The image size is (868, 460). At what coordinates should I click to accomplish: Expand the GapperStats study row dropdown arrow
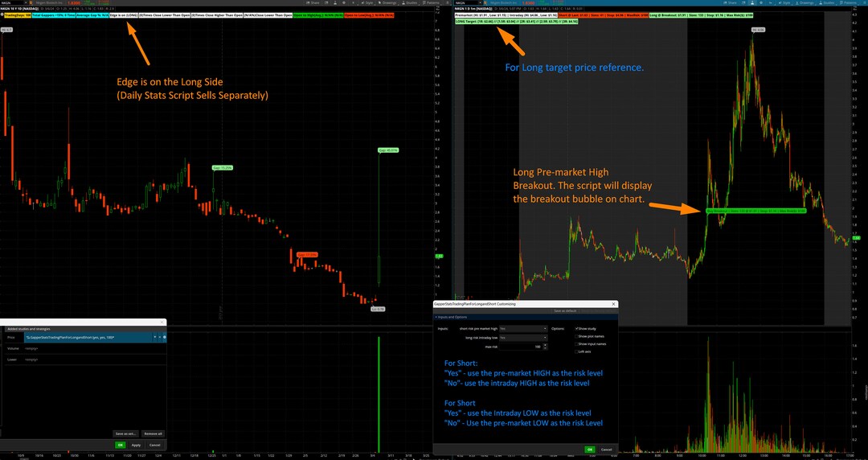tap(154, 337)
